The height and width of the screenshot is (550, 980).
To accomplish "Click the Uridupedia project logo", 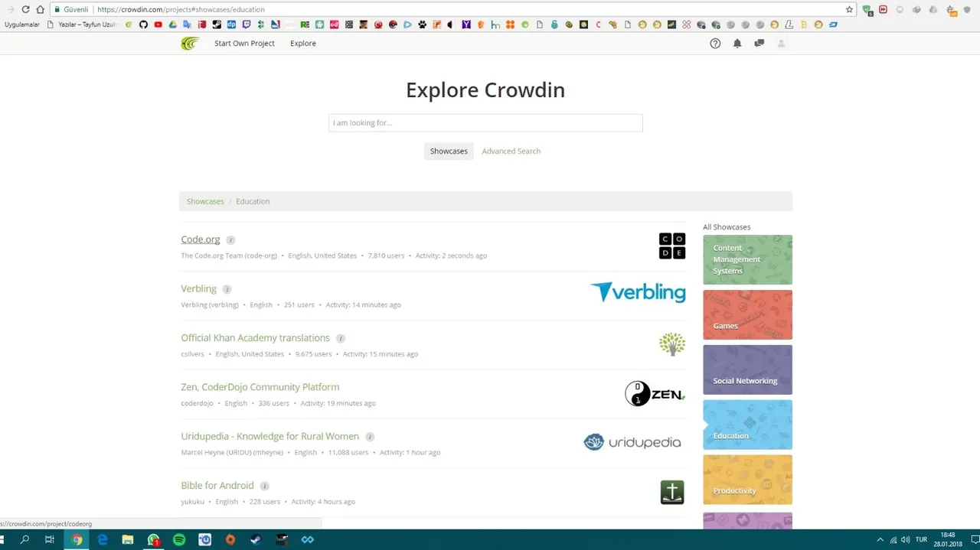I will pos(632,442).
